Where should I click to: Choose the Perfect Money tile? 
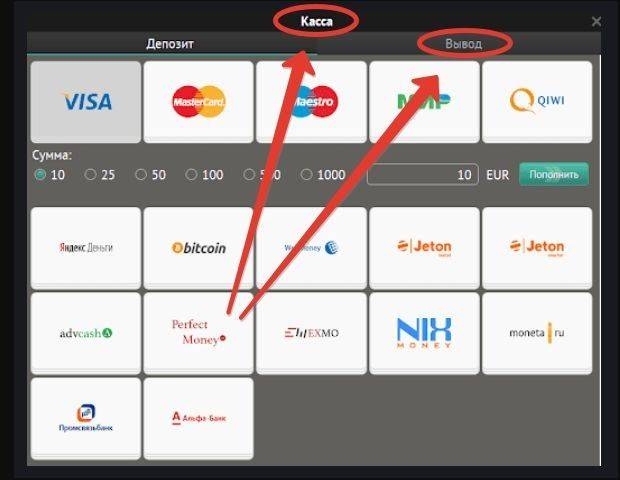(x=198, y=333)
